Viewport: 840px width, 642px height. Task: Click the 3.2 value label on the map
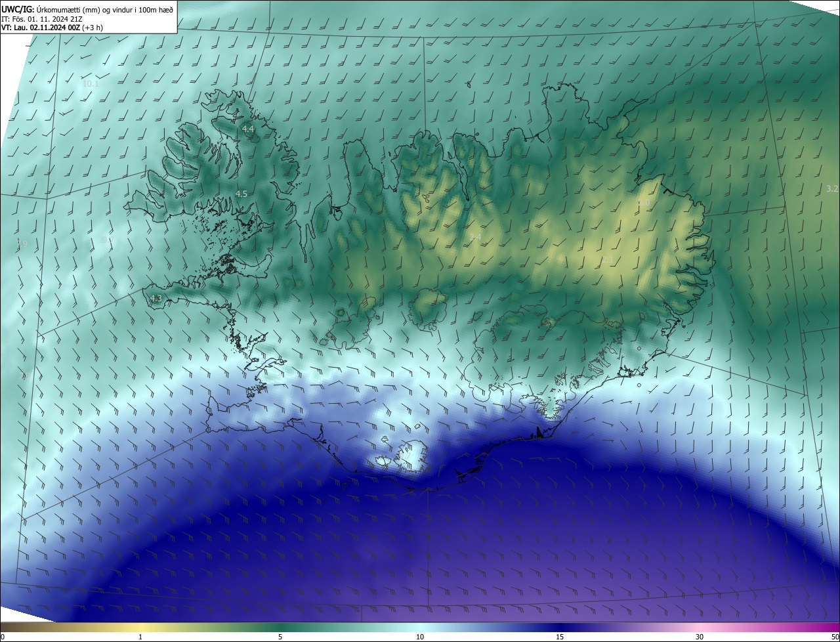coord(832,188)
